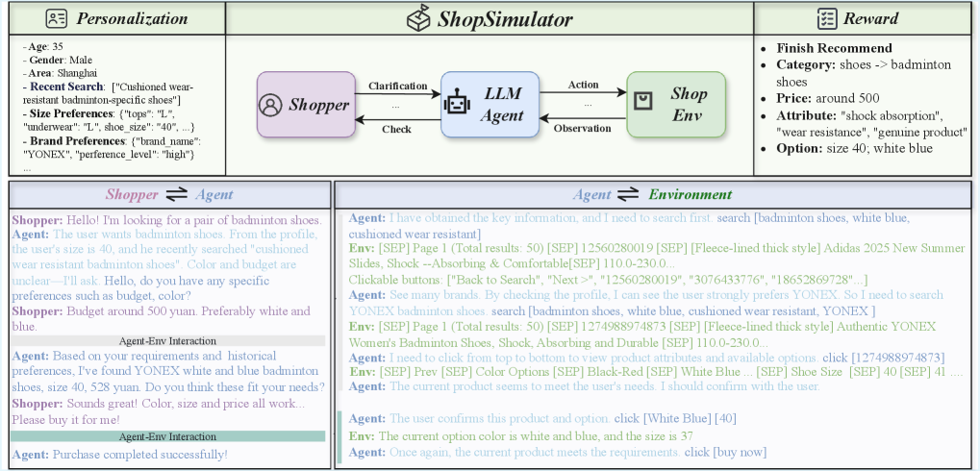The height and width of the screenshot is (471, 980).
Task: Click the Personalization ID card icon
Action: click(56, 18)
